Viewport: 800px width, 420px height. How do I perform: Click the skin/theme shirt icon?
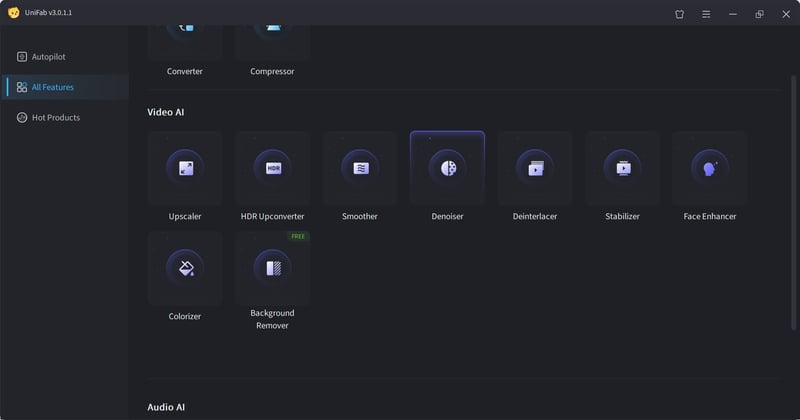tap(680, 14)
